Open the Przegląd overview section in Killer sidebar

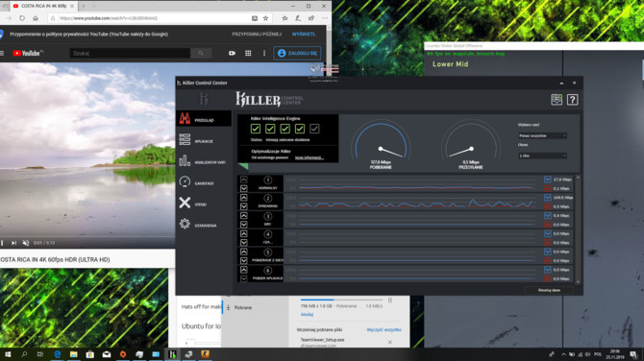pyautogui.click(x=204, y=119)
